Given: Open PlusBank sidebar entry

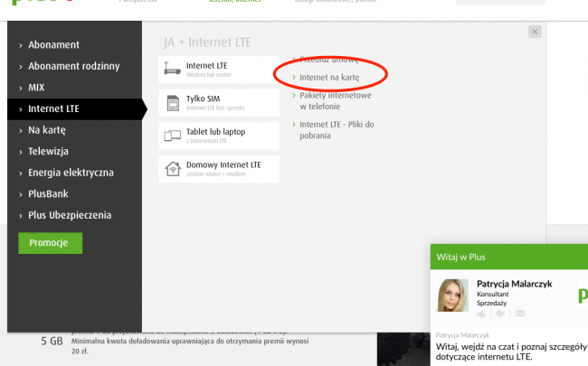Looking at the screenshot, I should point(48,194).
